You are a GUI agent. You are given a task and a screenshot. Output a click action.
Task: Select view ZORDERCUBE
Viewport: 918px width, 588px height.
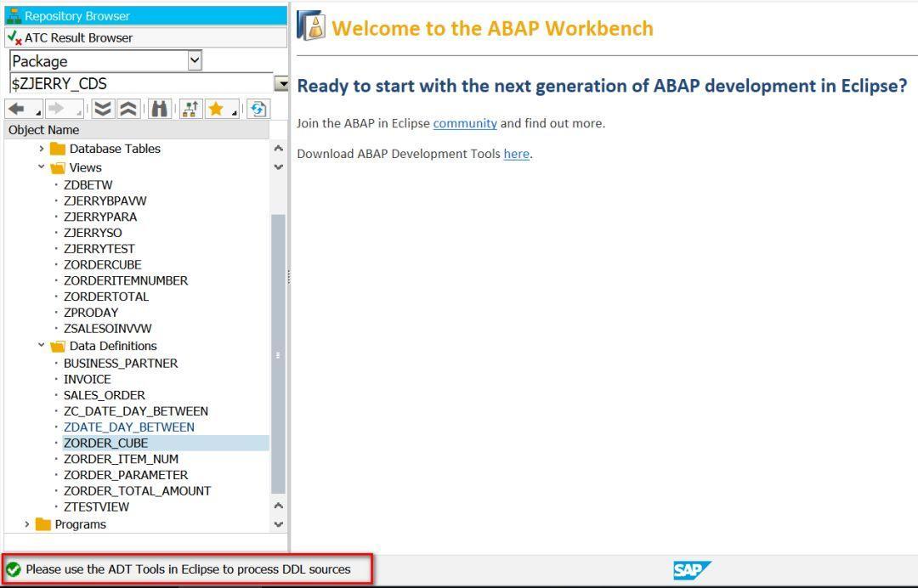103,264
